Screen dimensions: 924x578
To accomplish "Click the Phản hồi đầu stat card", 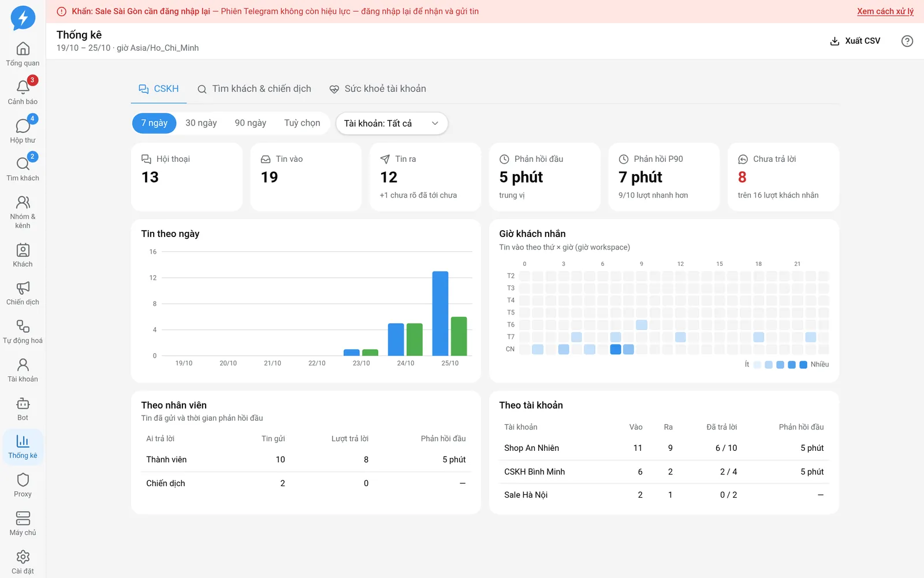I will tap(545, 177).
